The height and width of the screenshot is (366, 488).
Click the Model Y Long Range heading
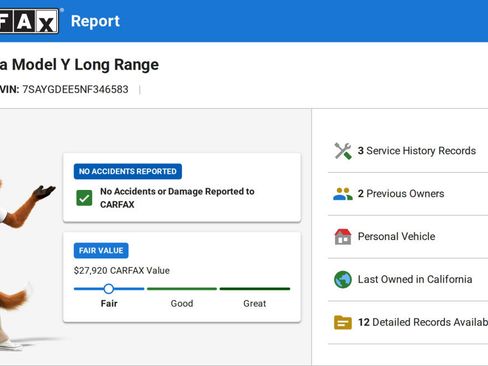tap(79, 65)
